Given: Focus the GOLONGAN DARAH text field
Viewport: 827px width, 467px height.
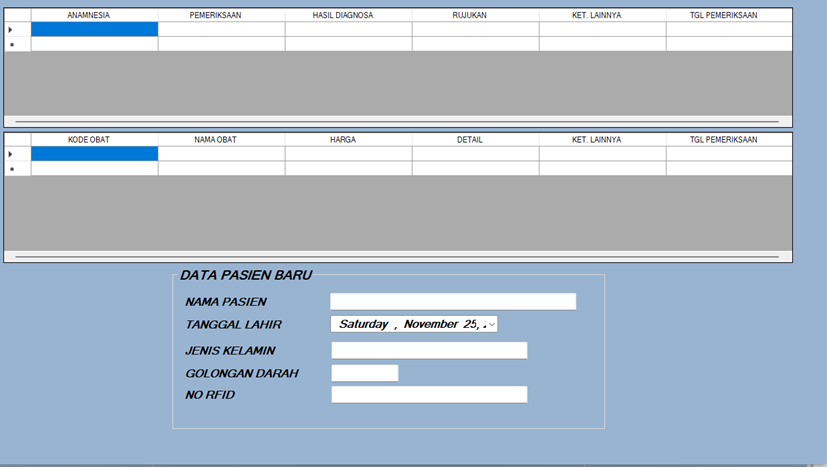Looking at the screenshot, I should (364, 373).
